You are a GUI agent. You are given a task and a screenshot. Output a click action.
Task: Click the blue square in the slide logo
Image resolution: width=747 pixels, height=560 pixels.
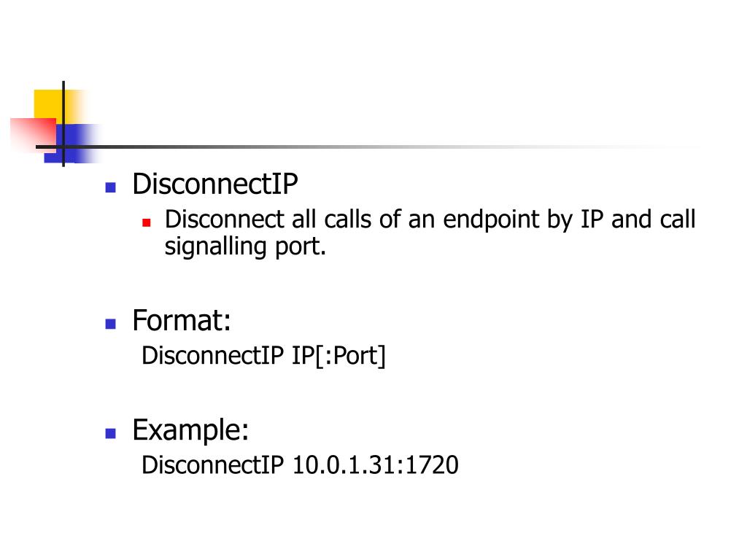71,143
